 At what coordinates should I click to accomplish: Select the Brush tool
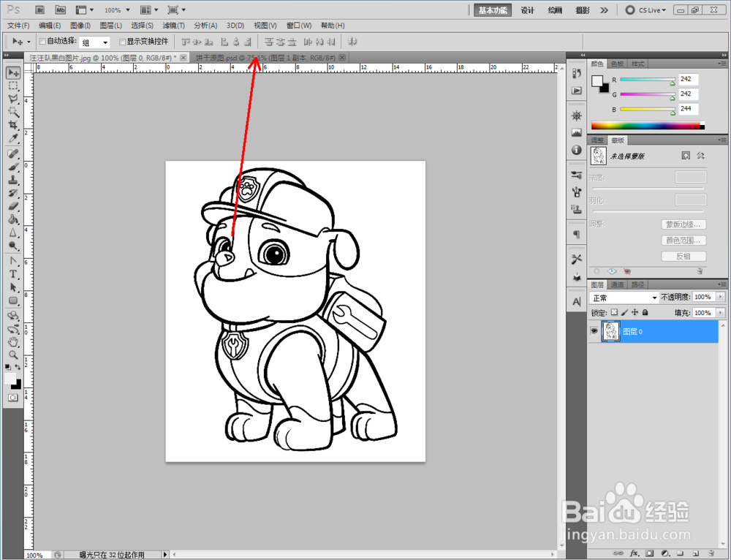pos(13,167)
